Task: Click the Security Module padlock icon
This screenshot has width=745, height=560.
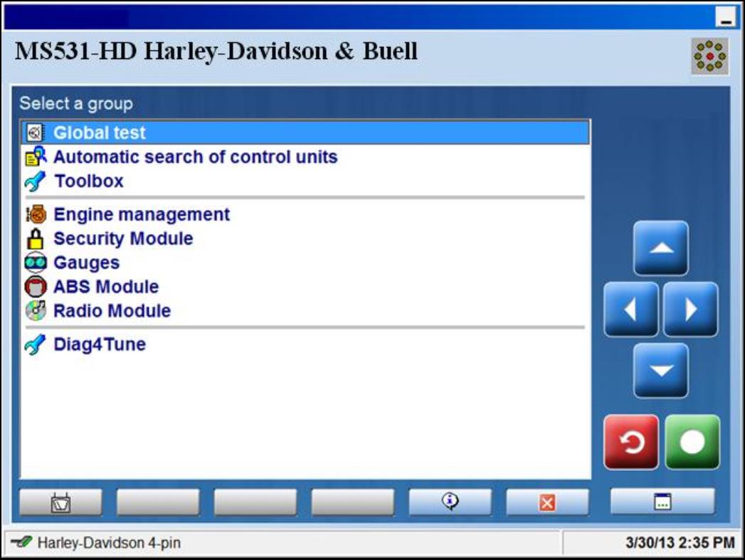Action: pos(35,239)
